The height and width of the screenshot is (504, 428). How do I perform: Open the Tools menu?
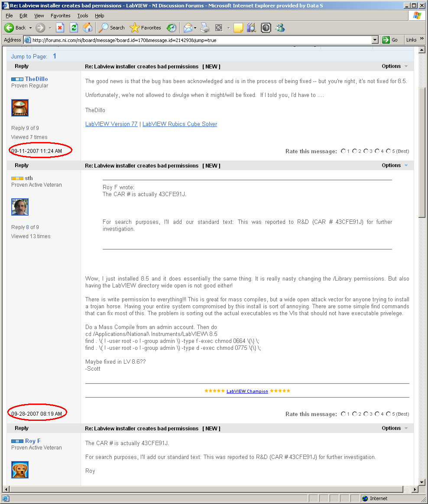click(x=83, y=16)
